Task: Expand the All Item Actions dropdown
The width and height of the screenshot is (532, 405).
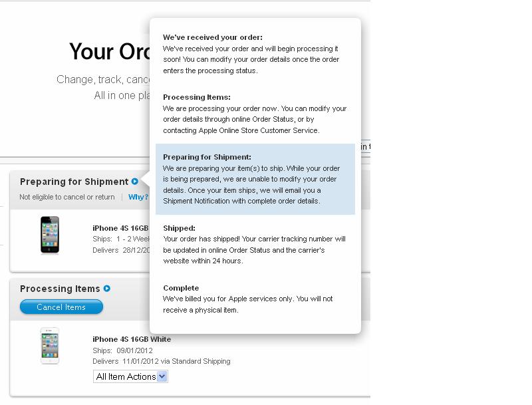Action: pos(130,376)
